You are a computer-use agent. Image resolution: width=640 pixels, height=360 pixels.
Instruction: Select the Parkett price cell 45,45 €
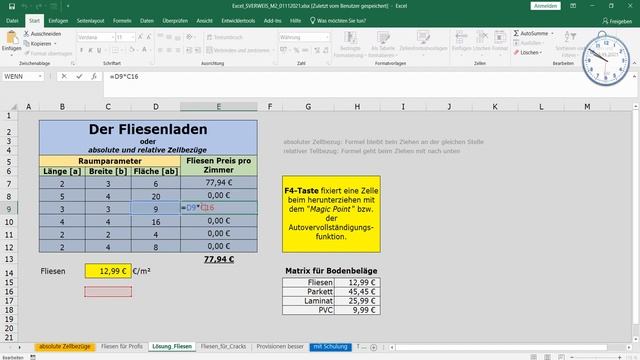point(358,291)
